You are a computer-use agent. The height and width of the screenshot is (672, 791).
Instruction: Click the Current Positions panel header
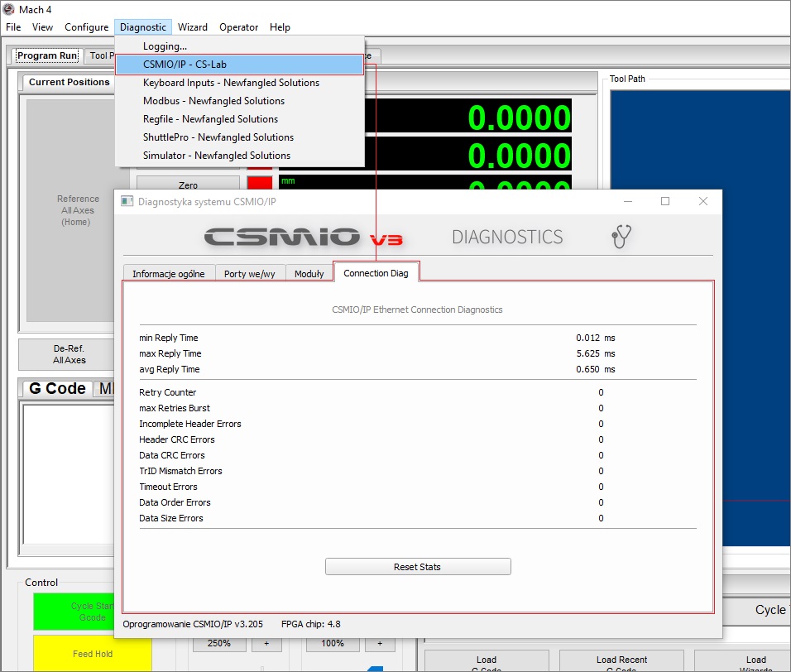[70, 82]
